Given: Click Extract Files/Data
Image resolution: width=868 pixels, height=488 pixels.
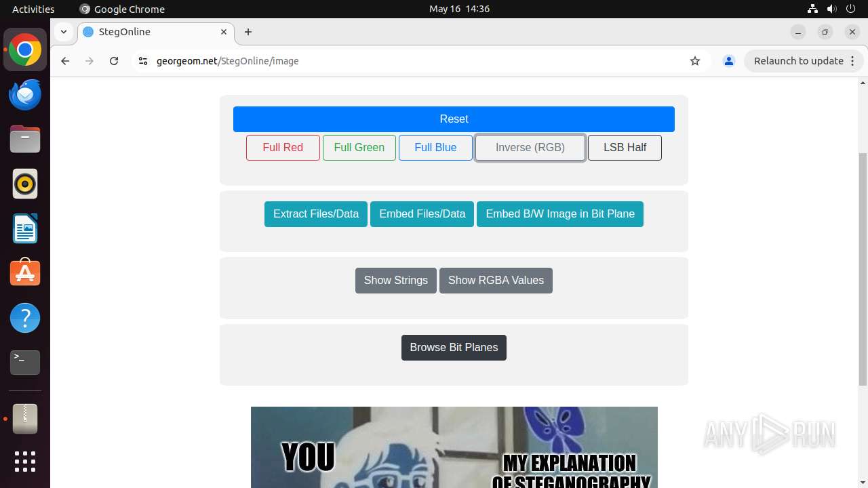Looking at the screenshot, I should coord(316,214).
